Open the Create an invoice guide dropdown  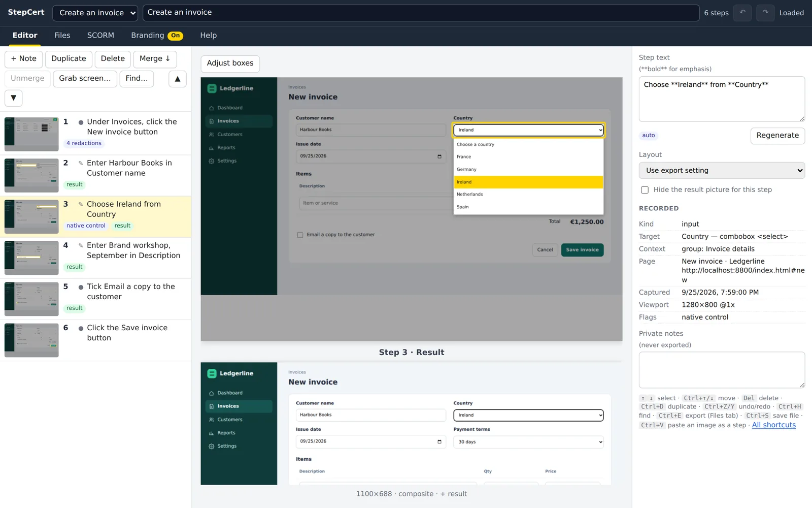[x=95, y=13]
